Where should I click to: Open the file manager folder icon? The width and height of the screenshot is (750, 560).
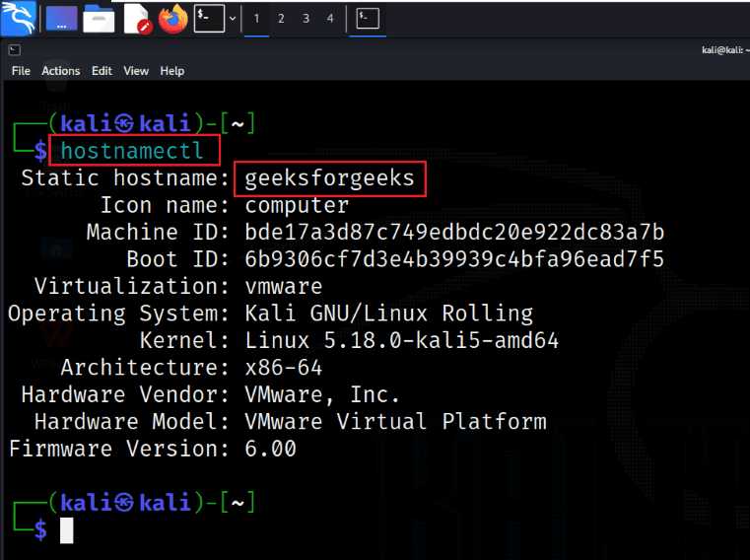(99, 18)
